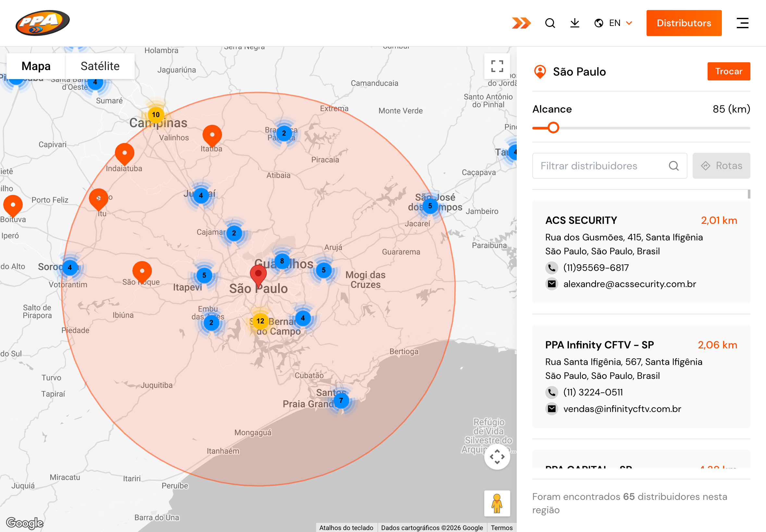Click the orange pin at Itatiba
This screenshot has height=532, width=766.
(x=212, y=136)
